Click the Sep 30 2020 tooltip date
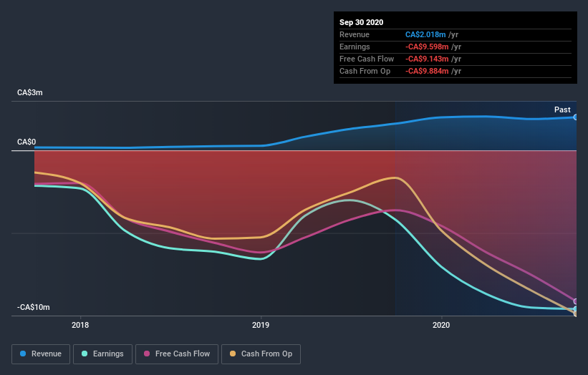588x375 pixels. [x=362, y=22]
